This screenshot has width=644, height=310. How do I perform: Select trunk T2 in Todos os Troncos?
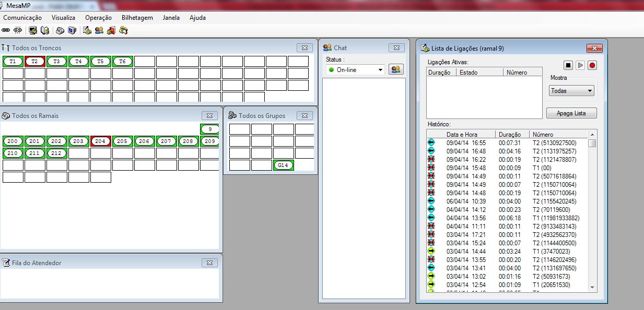pos(34,62)
